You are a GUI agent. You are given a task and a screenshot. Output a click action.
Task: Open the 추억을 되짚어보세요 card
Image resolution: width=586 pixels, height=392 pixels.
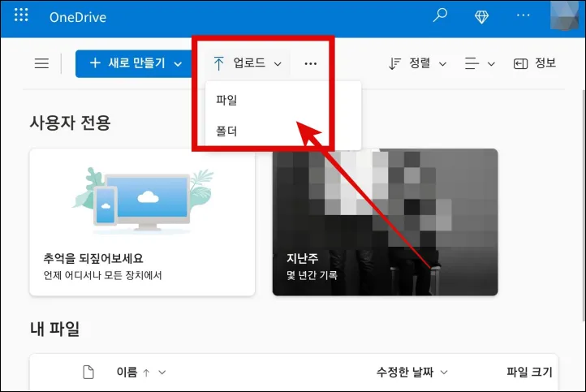pyautogui.click(x=142, y=222)
